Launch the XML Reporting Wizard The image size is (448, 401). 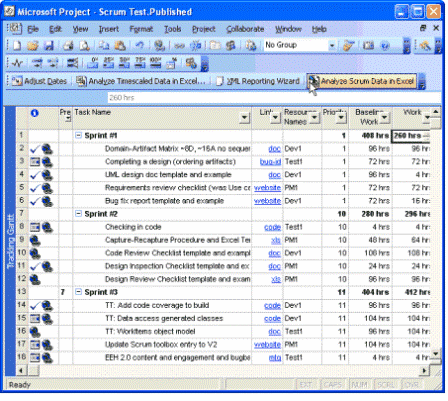tap(258, 81)
